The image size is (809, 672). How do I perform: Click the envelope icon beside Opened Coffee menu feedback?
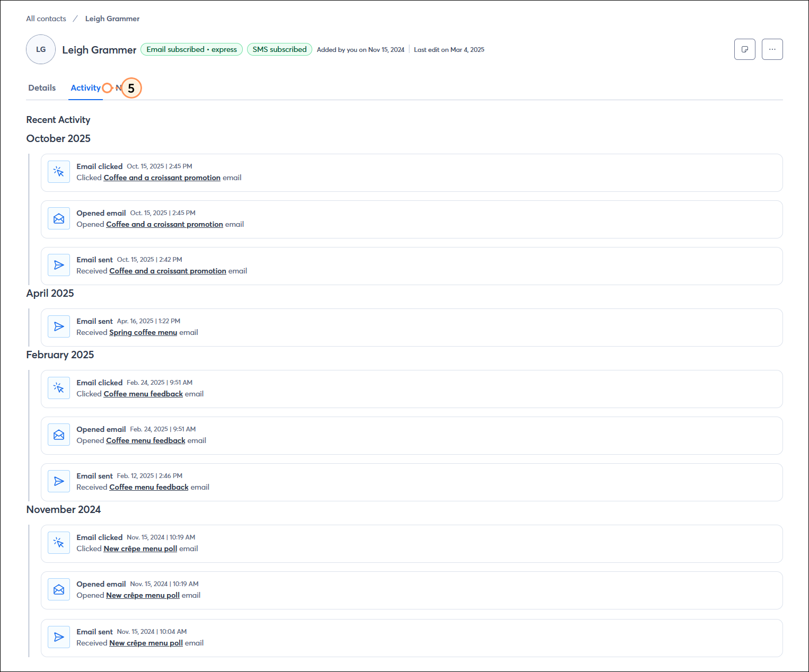tap(58, 435)
